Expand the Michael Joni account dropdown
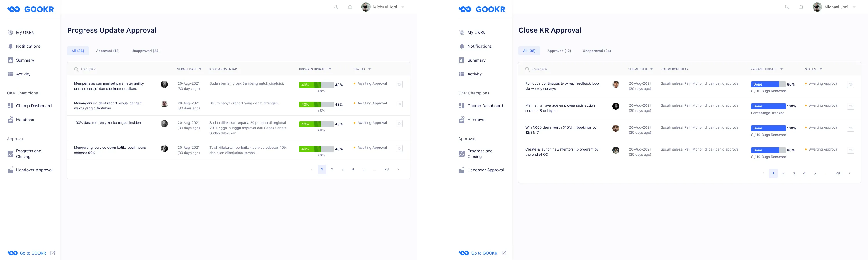The image size is (868, 260). point(403,7)
